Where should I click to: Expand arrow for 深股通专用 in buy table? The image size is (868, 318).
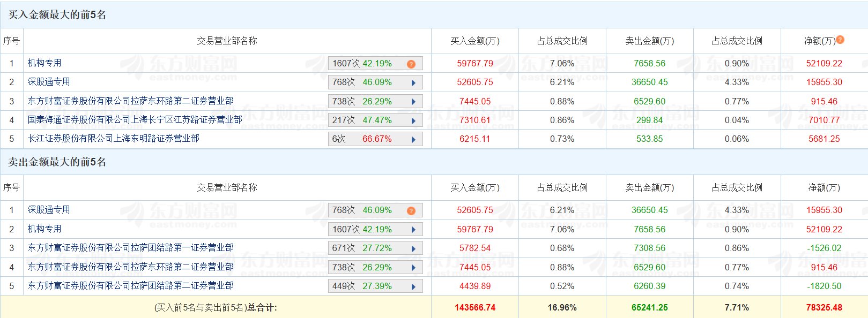pyautogui.click(x=413, y=83)
